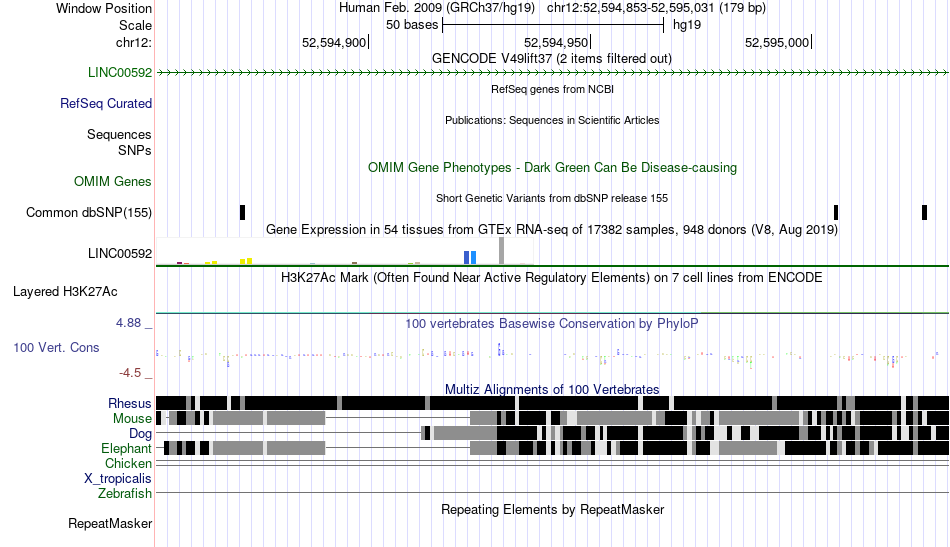
Task: Click the Chicken alignment species label
Action: [x=128, y=463]
